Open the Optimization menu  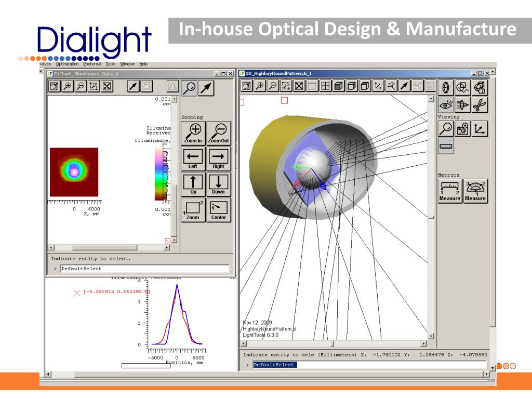point(67,64)
